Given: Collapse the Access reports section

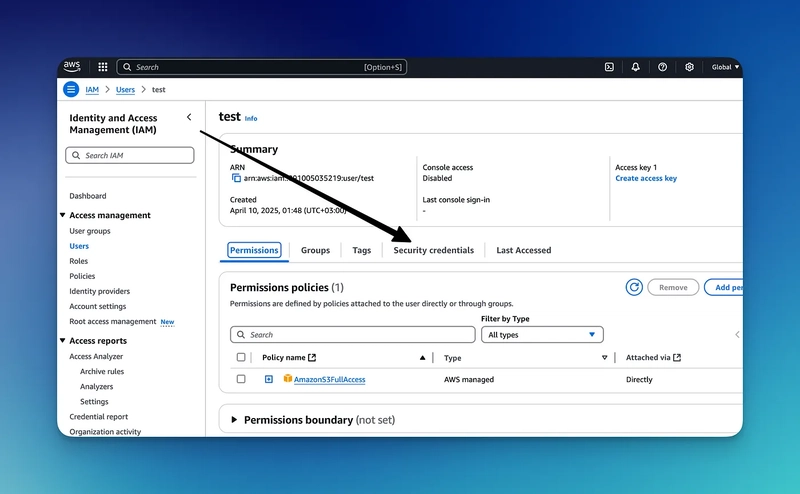Looking at the screenshot, I should click(63, 340).
